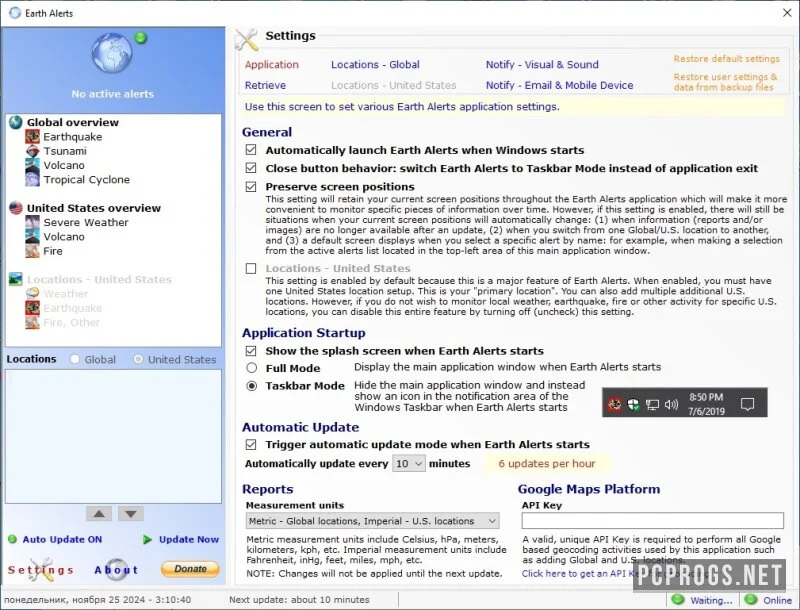Toggle Close button behavior checkbox
Viewport: 800px width, 610px height.
[x=251, y=168]
